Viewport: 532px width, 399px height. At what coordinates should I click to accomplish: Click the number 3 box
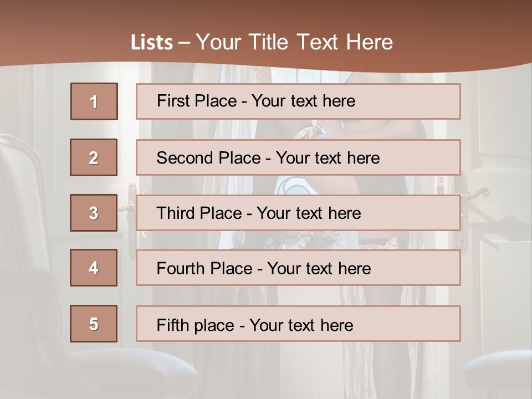[x=94, y=213]
